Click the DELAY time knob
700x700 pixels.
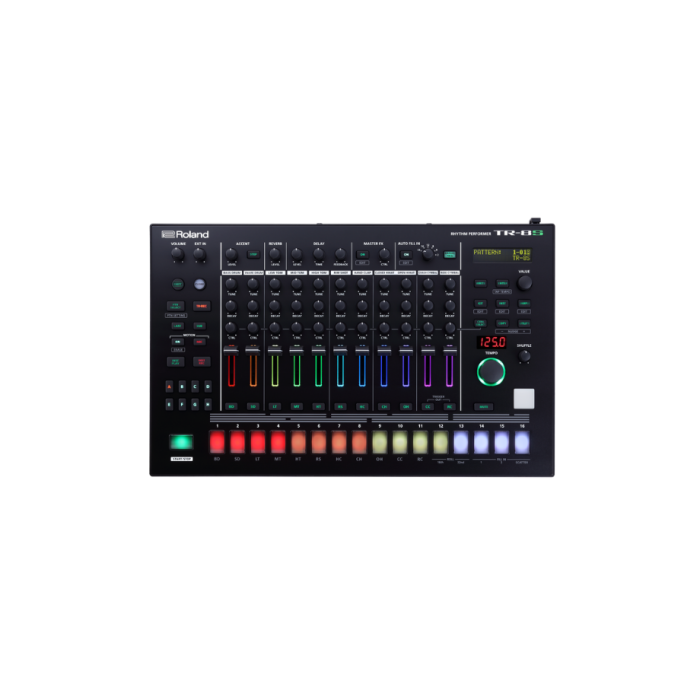click(x=318, y=254)
